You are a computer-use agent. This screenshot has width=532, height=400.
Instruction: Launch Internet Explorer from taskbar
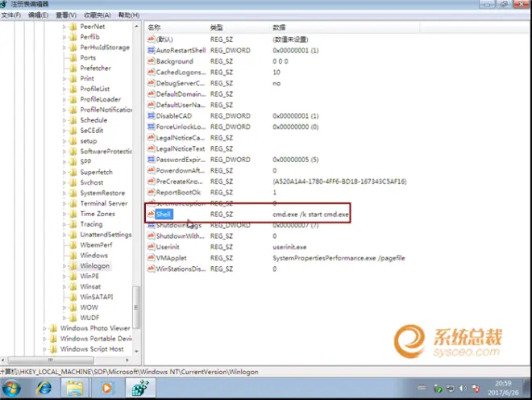coord(44,388)
